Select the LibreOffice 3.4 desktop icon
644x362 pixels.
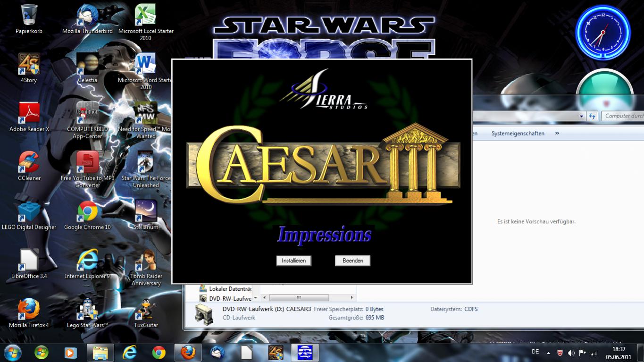29,264
